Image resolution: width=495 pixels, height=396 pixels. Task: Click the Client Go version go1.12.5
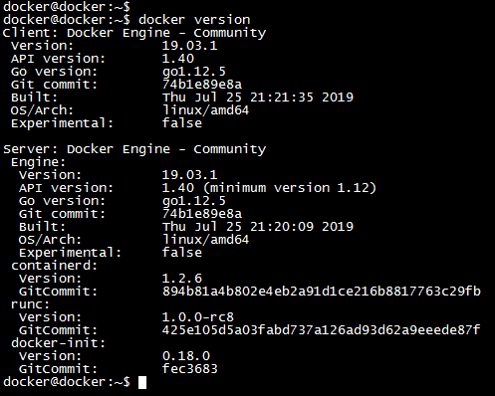click(x=194, y=72)
